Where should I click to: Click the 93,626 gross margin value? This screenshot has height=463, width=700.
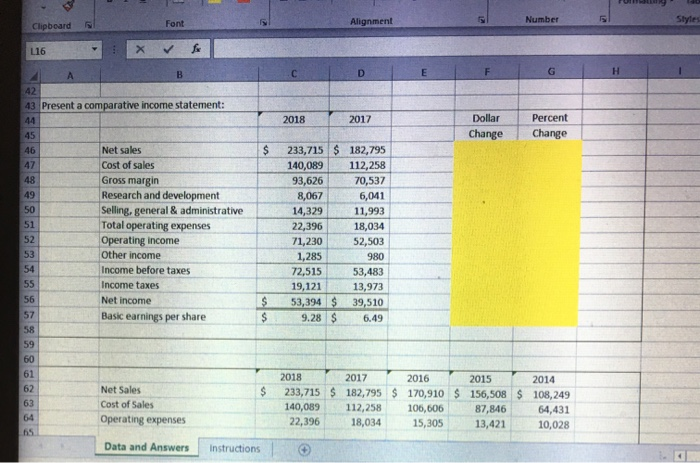coord(307,180)
